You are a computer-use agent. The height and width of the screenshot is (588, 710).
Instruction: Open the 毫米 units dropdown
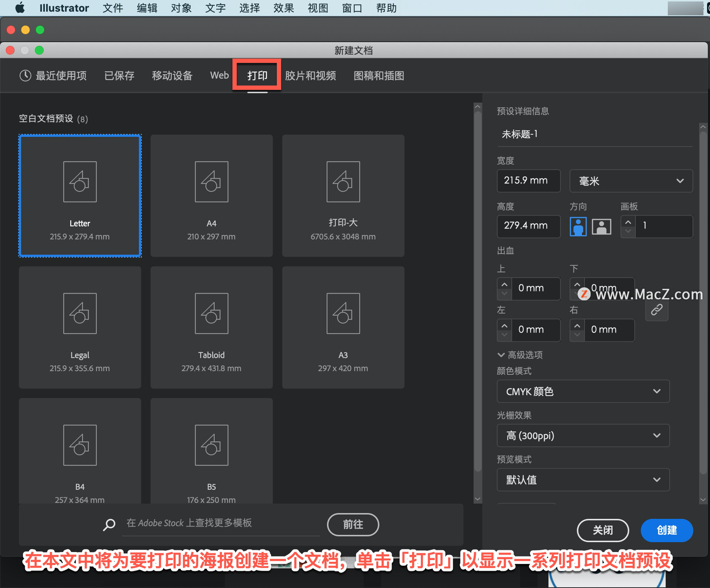(x=631, y=181)
